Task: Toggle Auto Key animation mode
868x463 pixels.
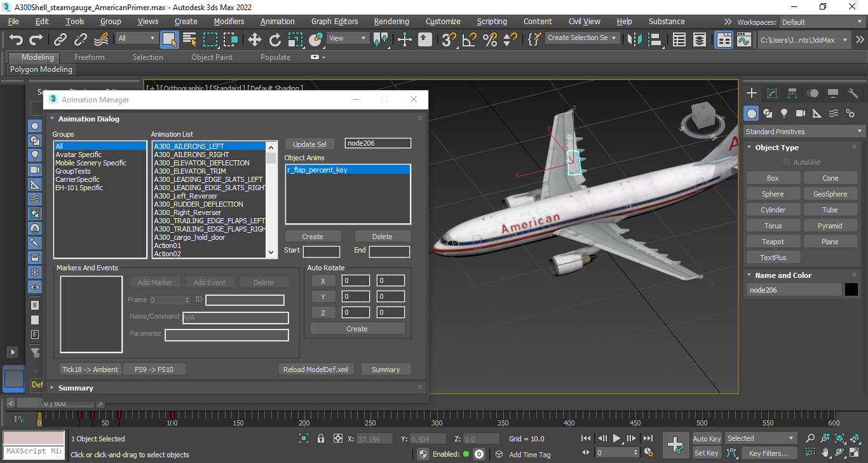Action: tap(707, 439)
